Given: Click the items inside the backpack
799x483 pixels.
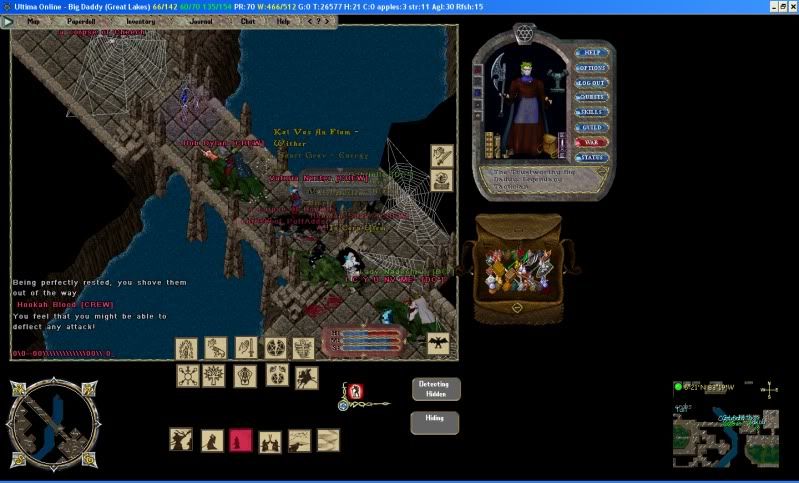Looking at the screenshot, I should [517, 271].
